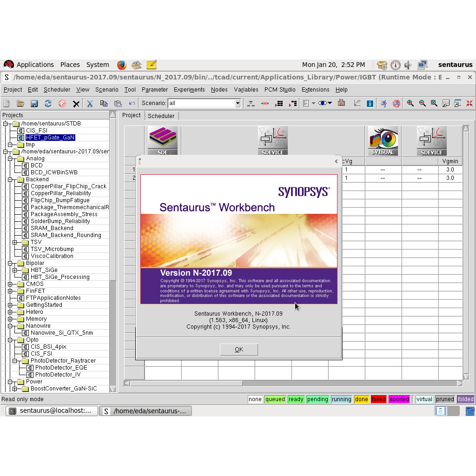Click inside the Scenario combo field

pyautogui.click(x=202, y=104)
